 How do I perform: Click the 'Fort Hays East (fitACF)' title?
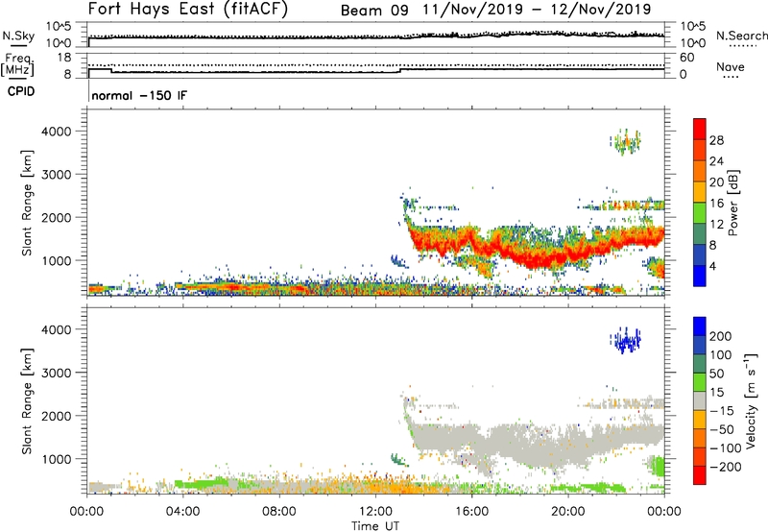click(188, 10)
